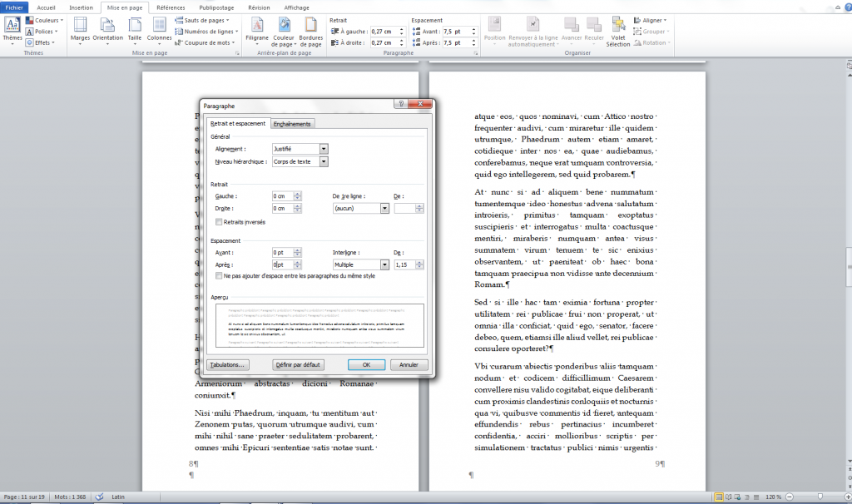The height and width of the screenshot is (504, 852).
Task: Open the Marges page margins button
Action: (80, 30)
